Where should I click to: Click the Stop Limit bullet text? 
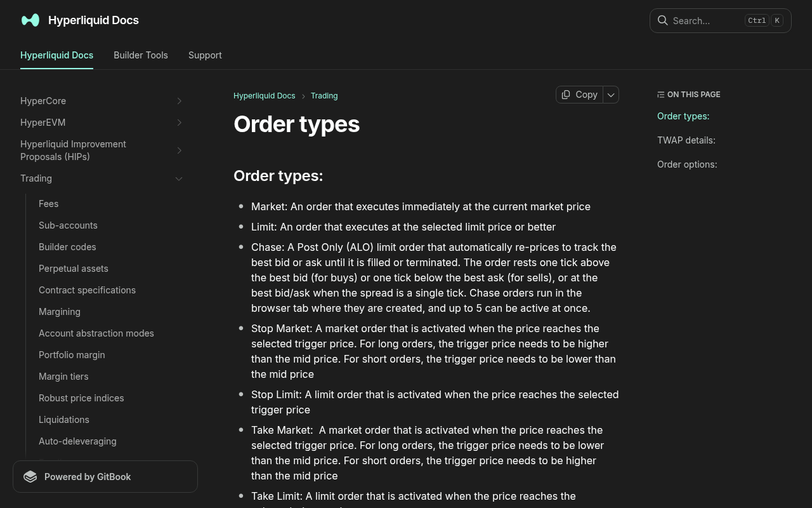435,402
